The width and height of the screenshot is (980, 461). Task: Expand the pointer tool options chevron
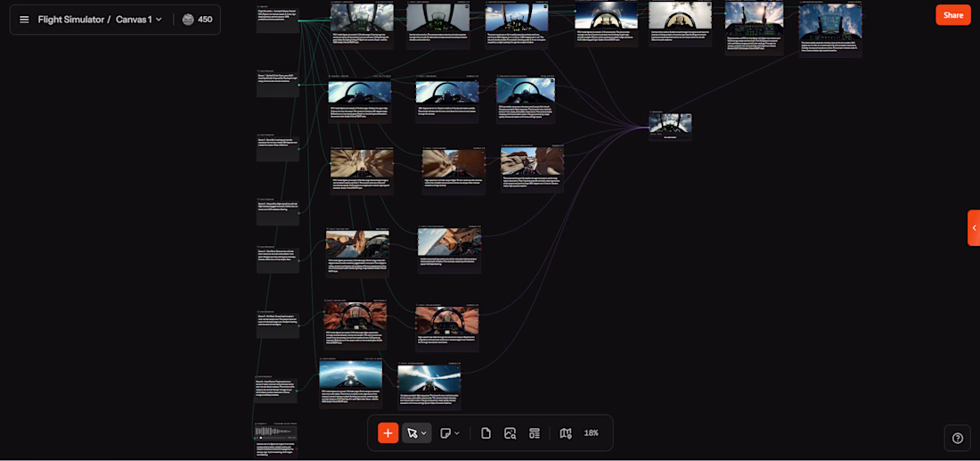424,432
